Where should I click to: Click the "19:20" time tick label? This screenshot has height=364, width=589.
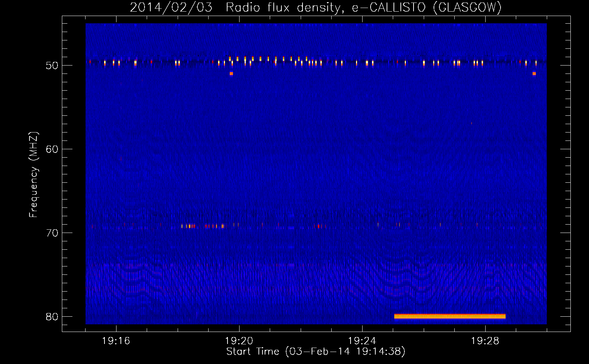(239, 341)
